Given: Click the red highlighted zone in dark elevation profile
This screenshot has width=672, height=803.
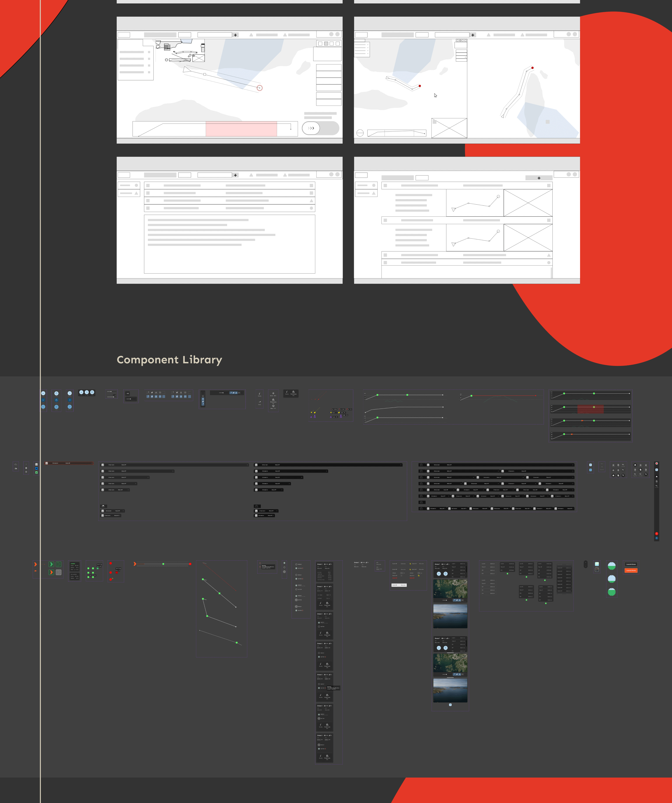Looking at the screenshot, I should [590, 409].
